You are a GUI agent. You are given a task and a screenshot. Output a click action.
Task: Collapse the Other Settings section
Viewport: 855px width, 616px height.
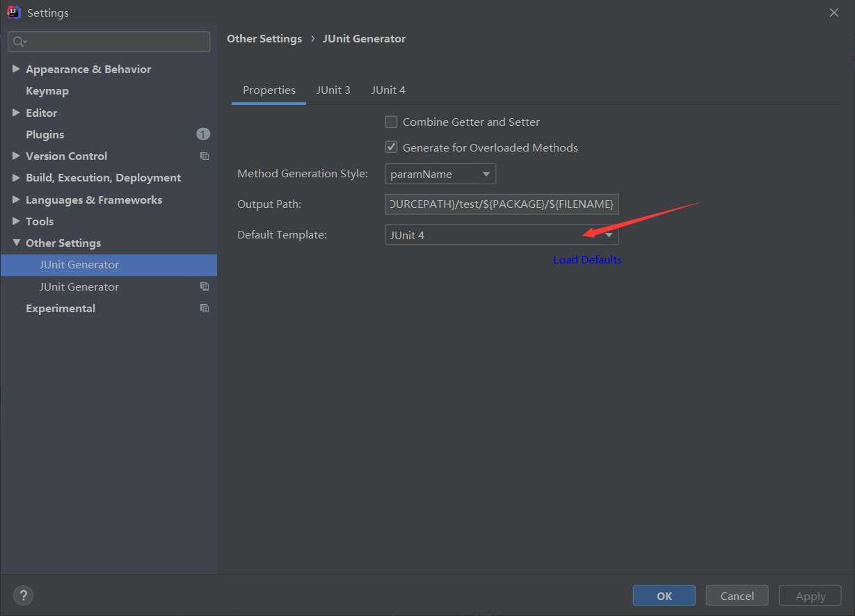(16, 243)
